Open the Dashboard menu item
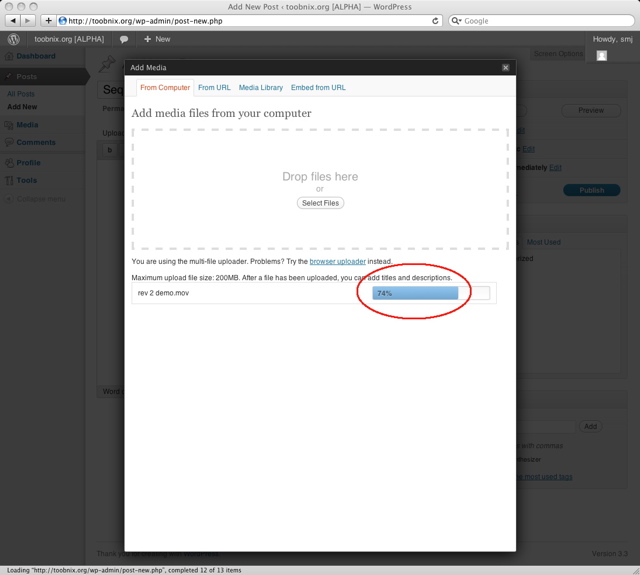The width and height of the screenshot is (640, 575). coord(36,56)
